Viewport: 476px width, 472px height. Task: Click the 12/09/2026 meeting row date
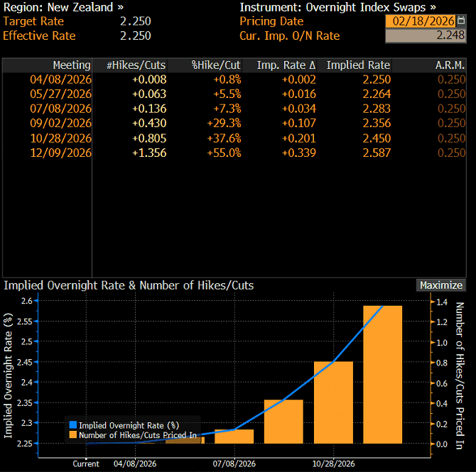point(60,153)
